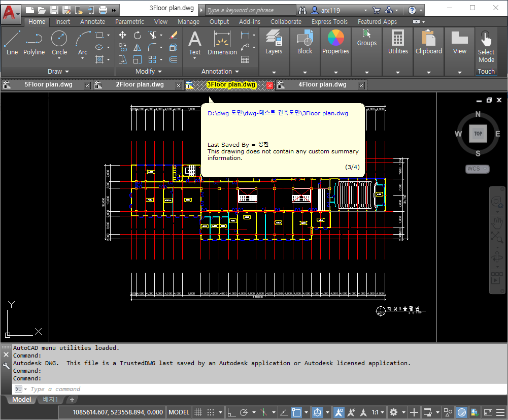The image size is (508, 420).
Task: Select the Line drawing tool
Action: 12,43
